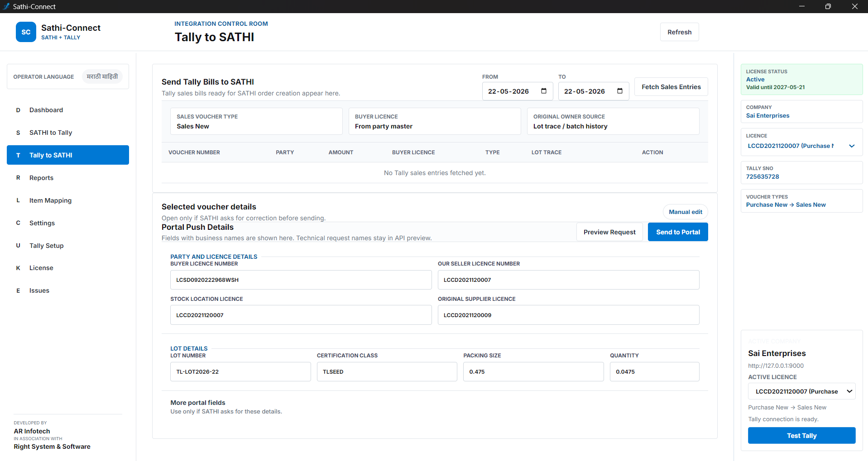Click the TO date field
This screenshot has height=461, width=868.
pos(593,91)
